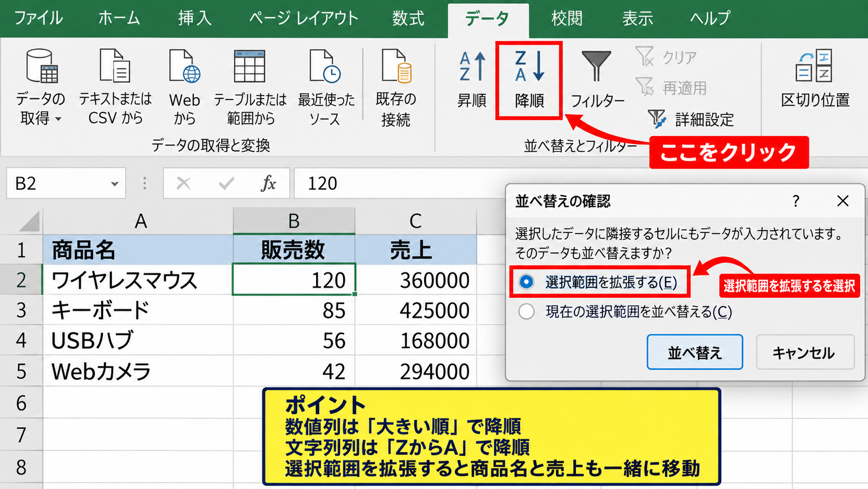Select column B header

coord(294,221)
